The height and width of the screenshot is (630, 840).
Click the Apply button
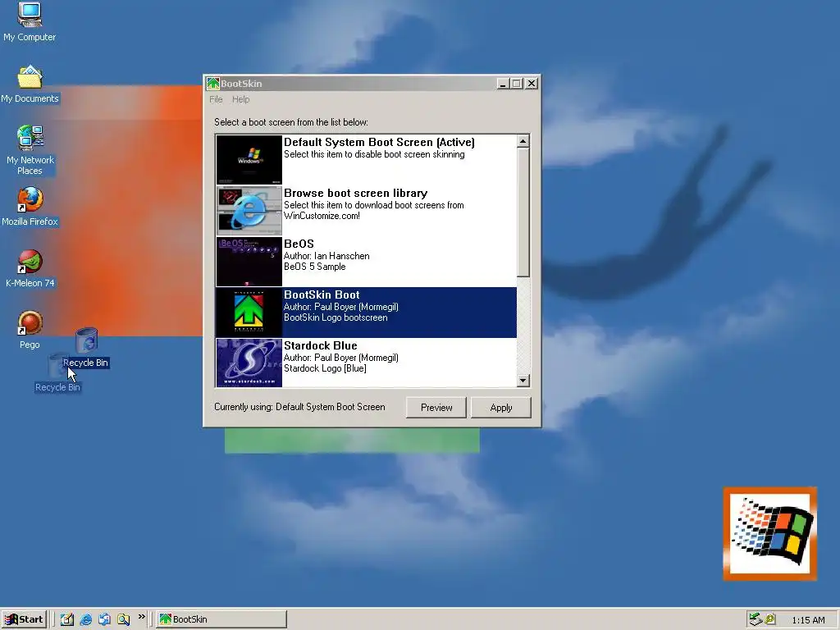pyautogui.click(x=501, y=408)
